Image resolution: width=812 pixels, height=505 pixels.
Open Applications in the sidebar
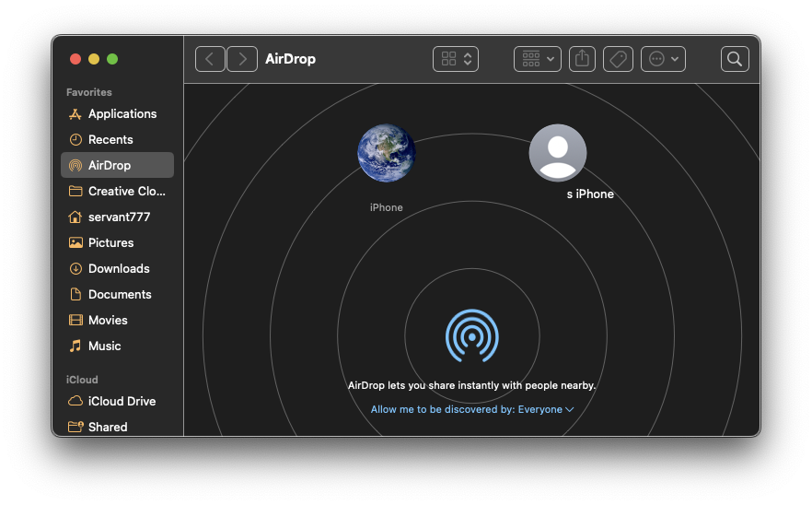[x=118, y=114]
